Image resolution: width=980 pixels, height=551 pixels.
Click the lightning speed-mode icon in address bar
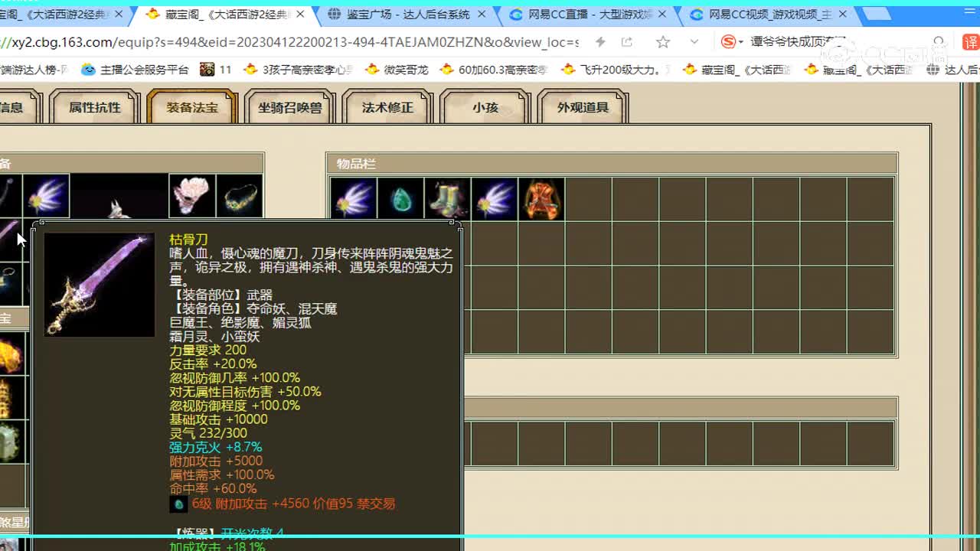(601, 42)
